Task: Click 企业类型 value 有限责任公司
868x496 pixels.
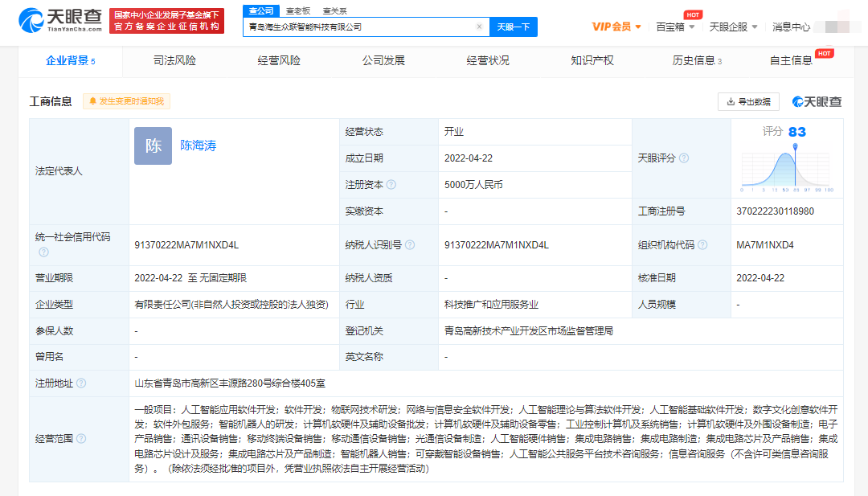Action: [x=231, y=305]
